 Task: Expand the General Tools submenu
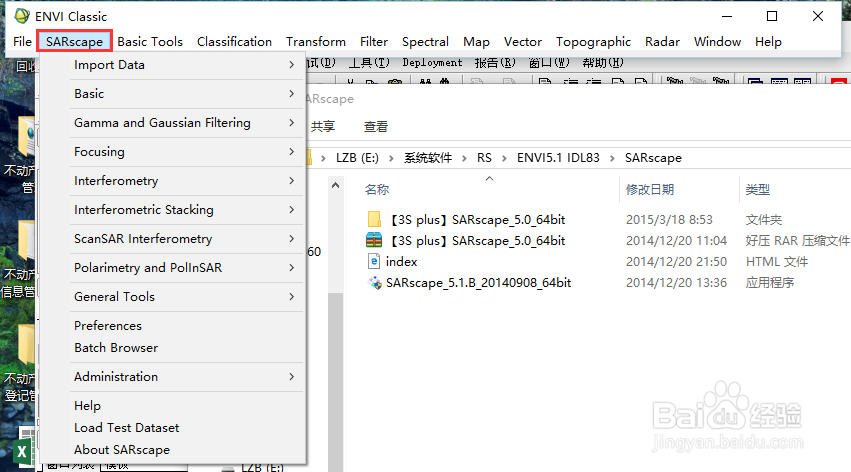pos(186,297)
